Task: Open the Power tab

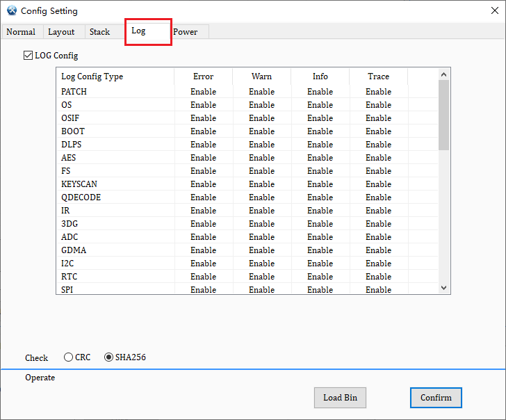Action: [x=186, y=32]
